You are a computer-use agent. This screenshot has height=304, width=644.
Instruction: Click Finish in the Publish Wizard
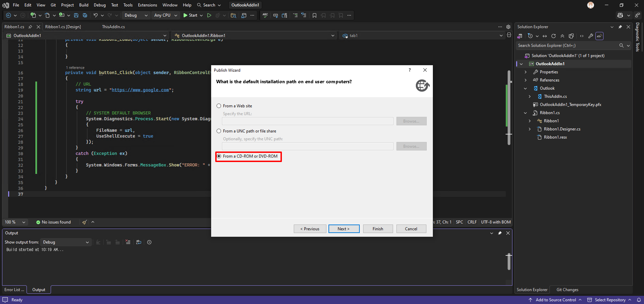point(378,229)
